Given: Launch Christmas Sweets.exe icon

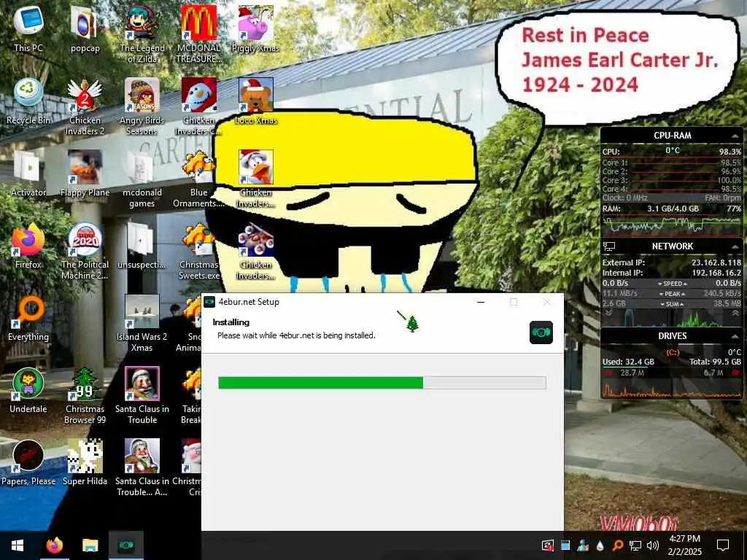Looking at the screenshot, I should (198, 251).
